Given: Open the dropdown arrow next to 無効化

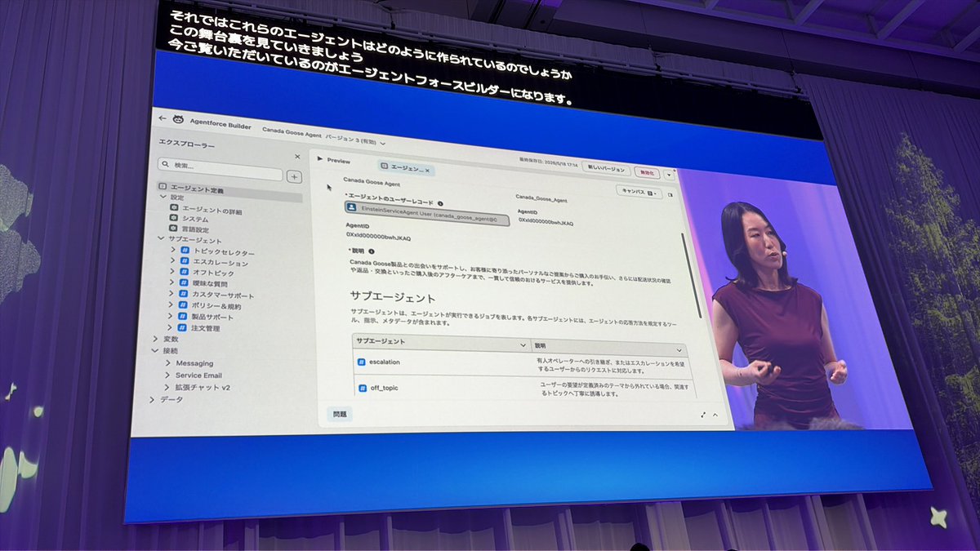Looking at the screenshot, I should 670,174.
